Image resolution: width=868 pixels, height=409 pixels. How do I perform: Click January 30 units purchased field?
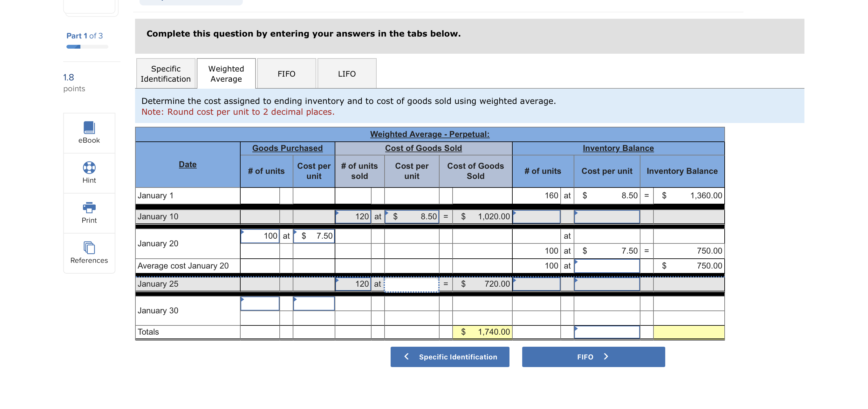[x=260, y=303]
